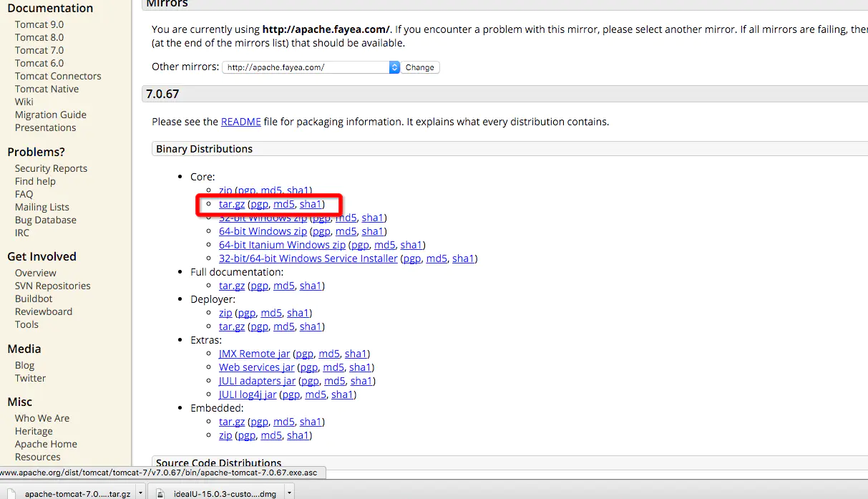The image size is (868, 499).
Task: Open the Bug Database link
Action: [x=46, y=220]
